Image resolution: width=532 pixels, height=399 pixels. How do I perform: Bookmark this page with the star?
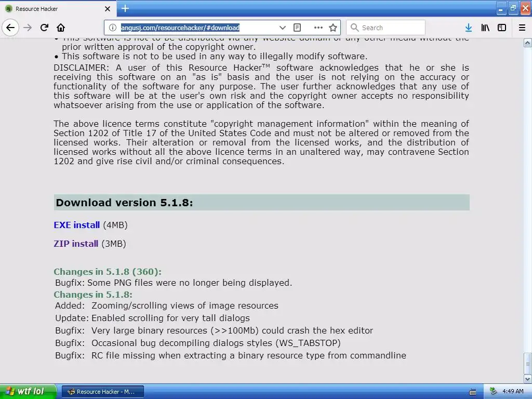pos(333,28)
